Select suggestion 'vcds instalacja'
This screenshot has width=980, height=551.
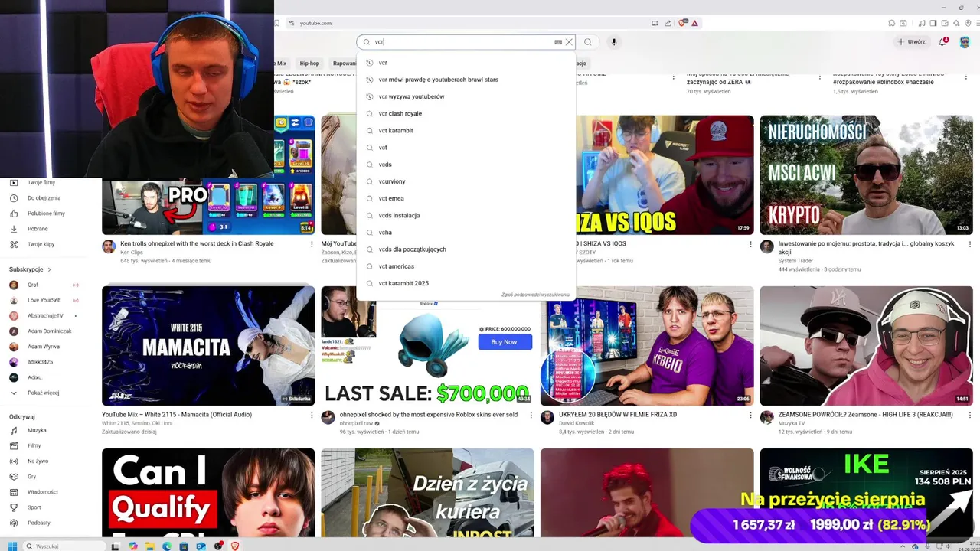coord(465,215)
